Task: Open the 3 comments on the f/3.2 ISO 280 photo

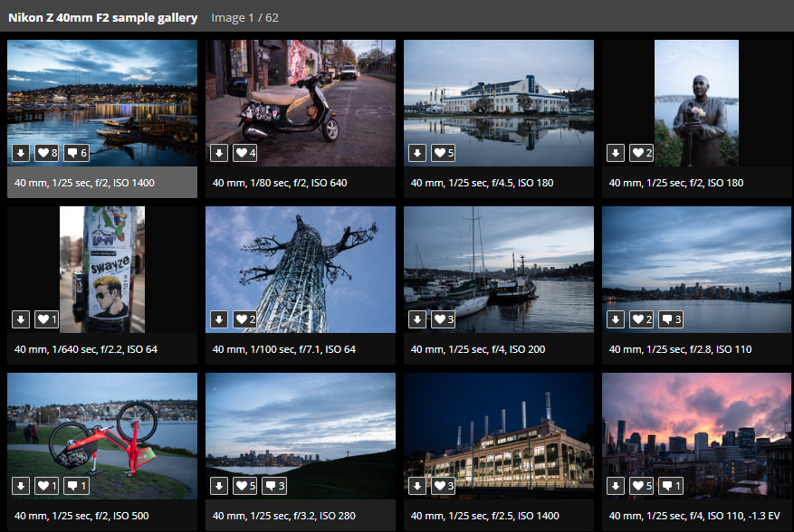Action: click(x=274, y=486)
